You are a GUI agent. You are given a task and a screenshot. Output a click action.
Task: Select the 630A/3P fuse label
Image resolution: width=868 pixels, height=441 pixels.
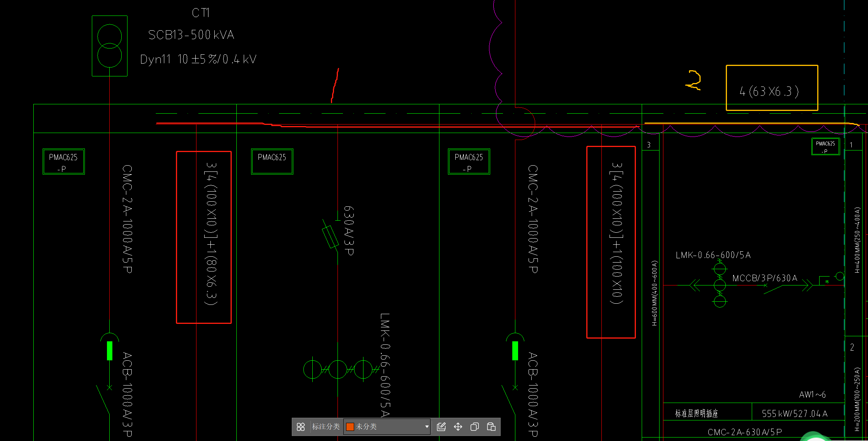pyautogui.click(x=349, y=230)
